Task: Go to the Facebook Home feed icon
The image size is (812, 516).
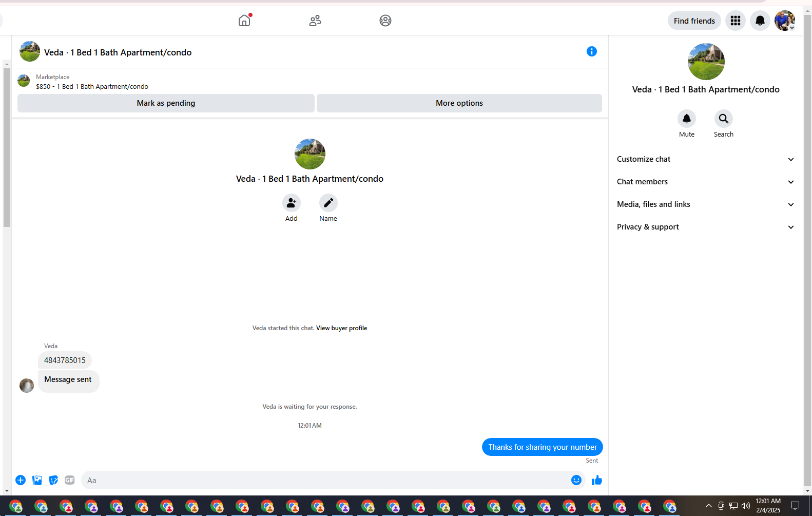Action: click(x=244, y=21)
